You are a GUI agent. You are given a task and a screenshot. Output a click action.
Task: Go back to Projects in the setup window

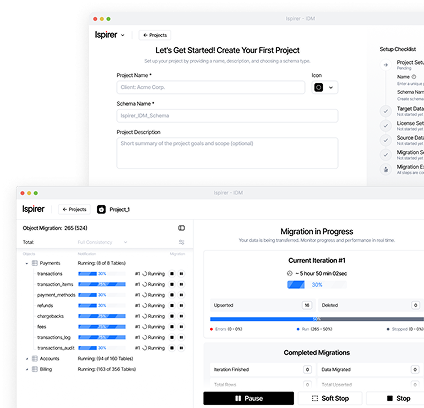coord(155,35)
